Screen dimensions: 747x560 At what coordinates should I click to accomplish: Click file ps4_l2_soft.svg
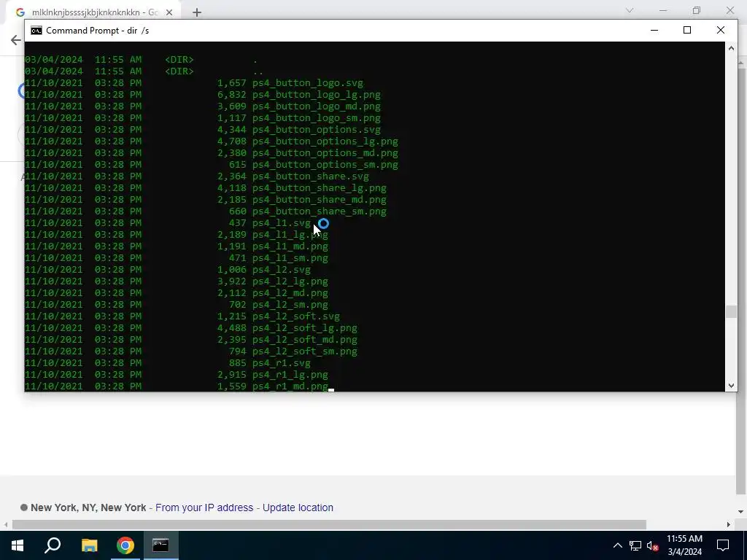point(296,316)
